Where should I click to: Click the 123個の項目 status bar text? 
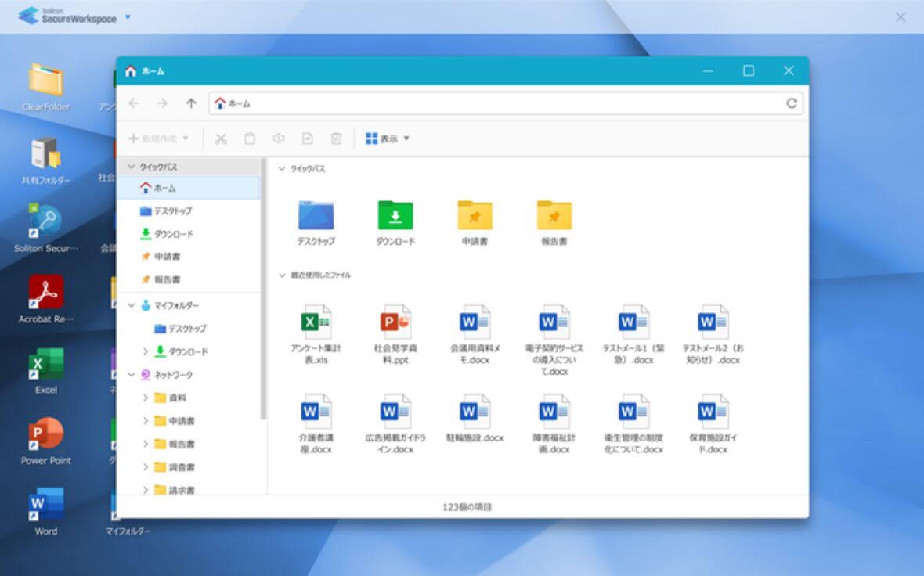(467, 507)
